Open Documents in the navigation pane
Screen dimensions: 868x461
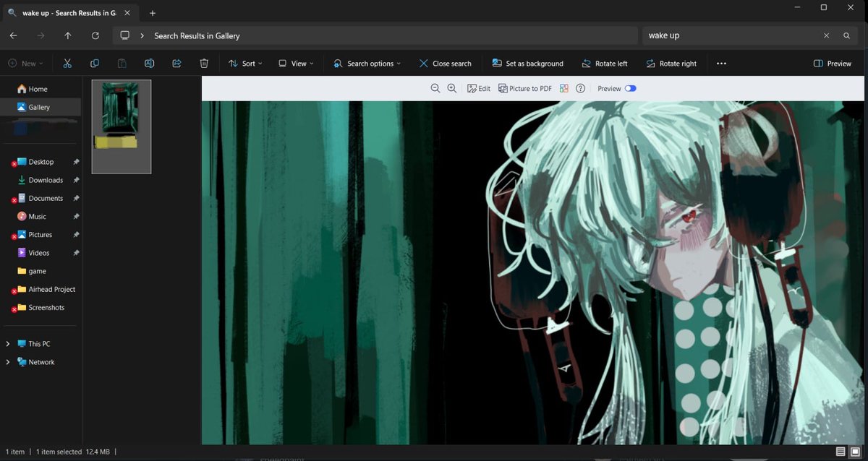coord(41,198)
